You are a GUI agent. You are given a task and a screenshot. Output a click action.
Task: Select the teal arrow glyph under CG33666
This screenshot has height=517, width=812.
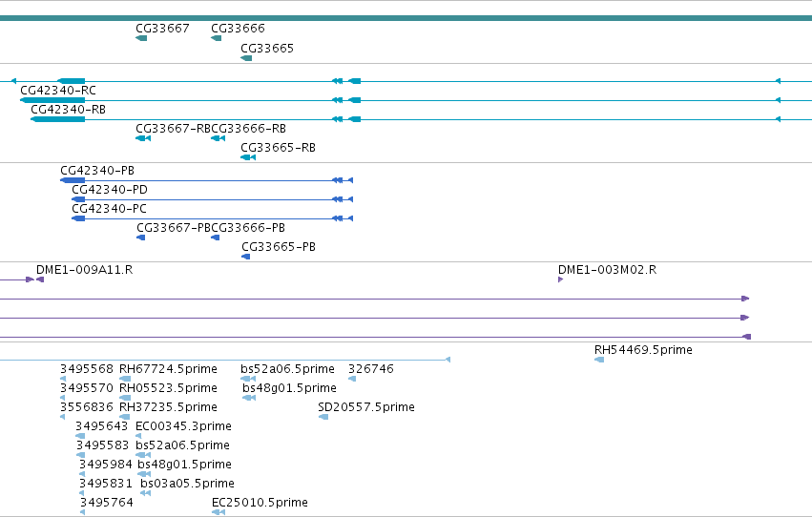[x=217, y=38]
